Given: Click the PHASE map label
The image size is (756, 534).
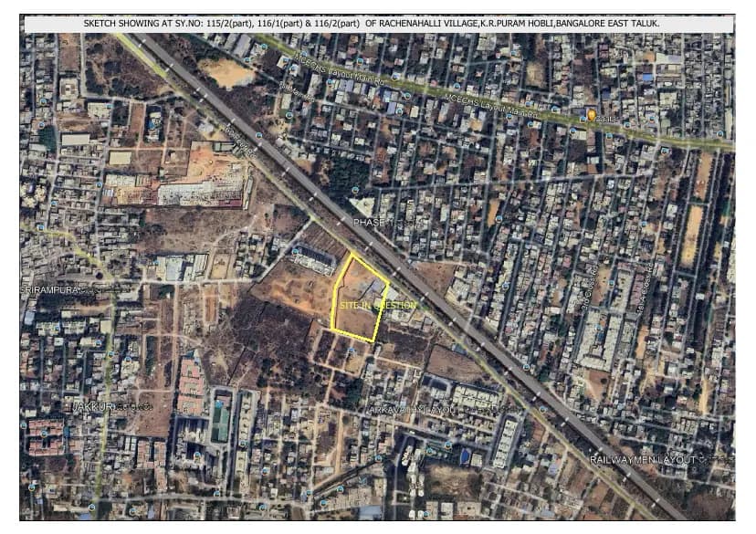Looking at the screenshot, I should [x=369, y=222].
